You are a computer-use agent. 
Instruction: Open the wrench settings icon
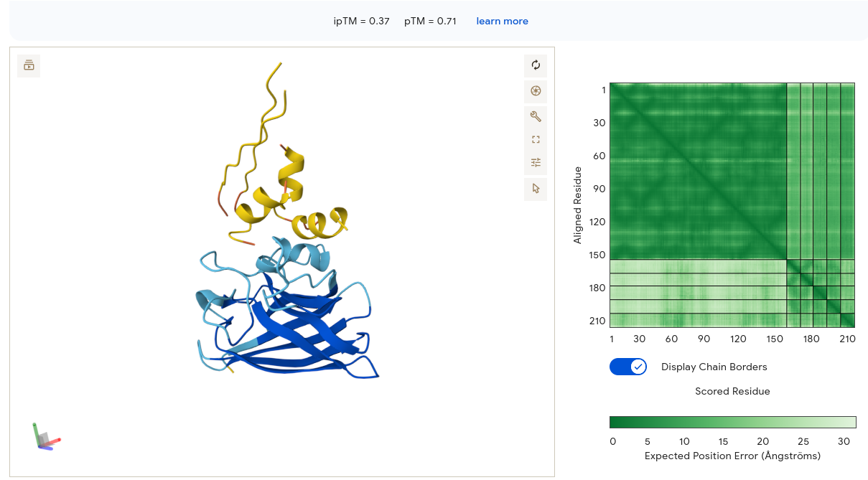pos(536,116)
